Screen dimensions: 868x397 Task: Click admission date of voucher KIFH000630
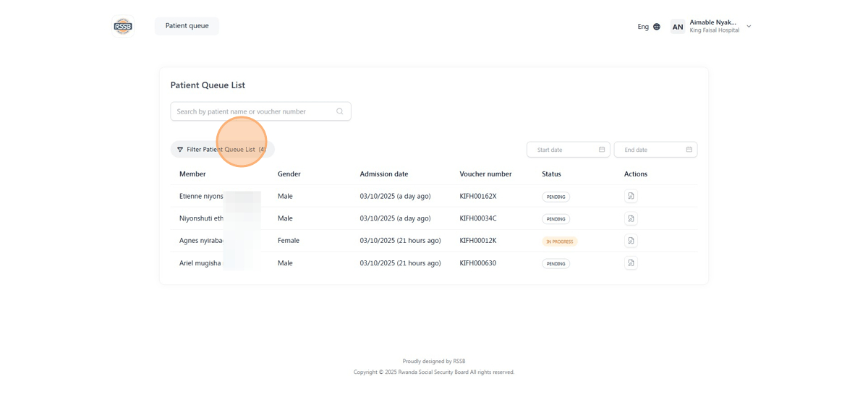(400, 263)
